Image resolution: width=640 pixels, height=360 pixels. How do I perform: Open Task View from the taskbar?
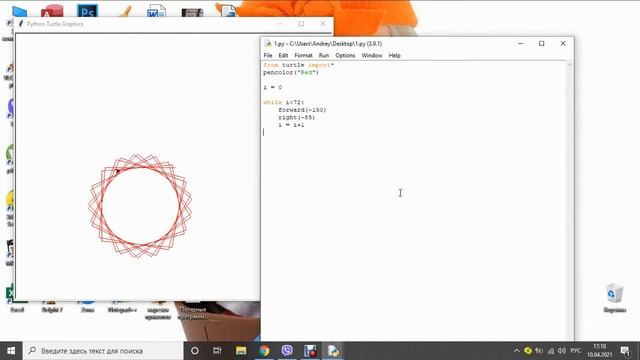(217, 351)
